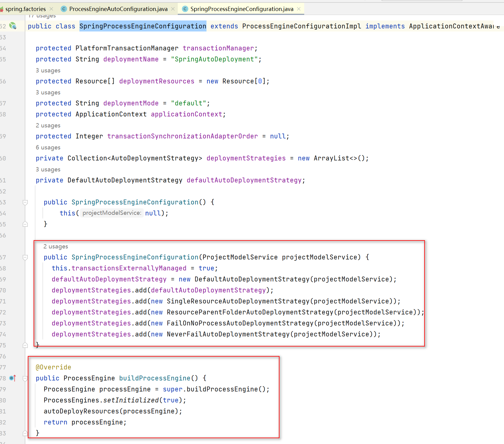The height and width of the screenshot is (444, 504).
Task: Close the spring.factories tab
Action: pos(51,9)
